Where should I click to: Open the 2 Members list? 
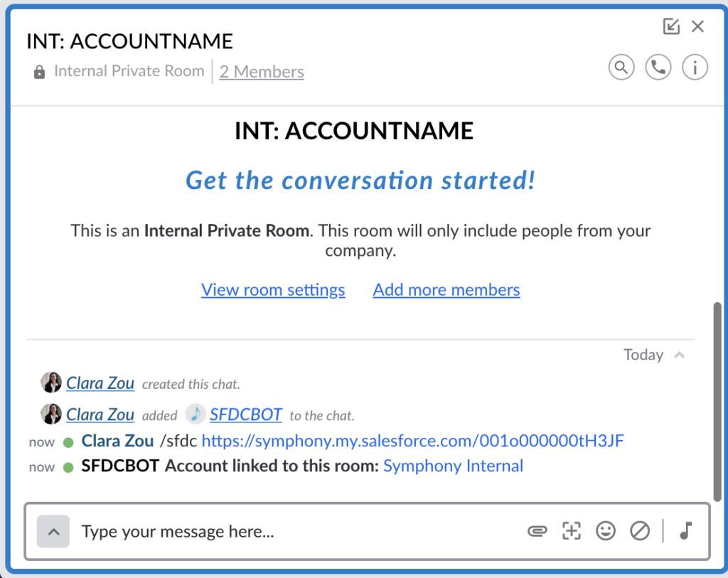point(262,72)
